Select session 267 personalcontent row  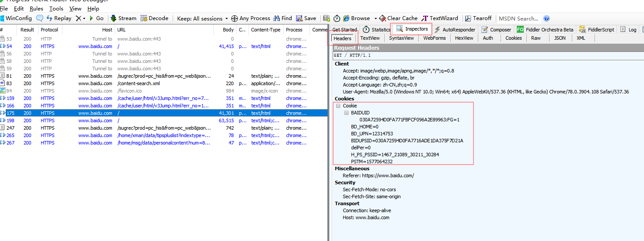[164, 143]
